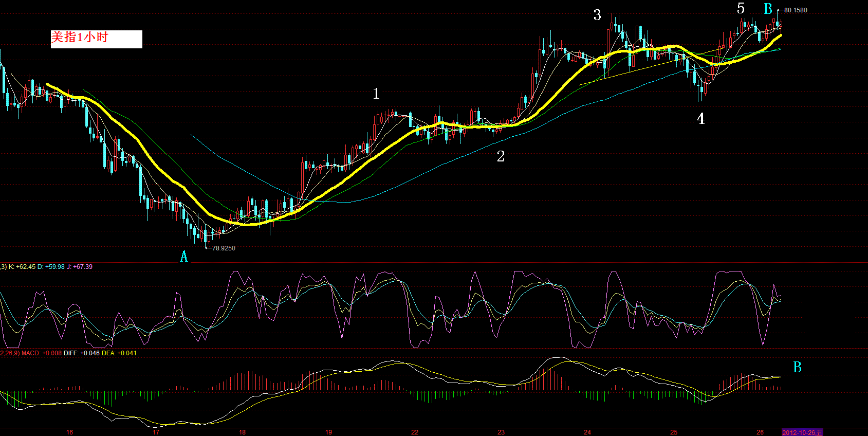Click the "DIFF: +0.046" readout
Image resolution: width=868 pixels, height=436 pixels.
pyautogui.click(x=82, y=353)
